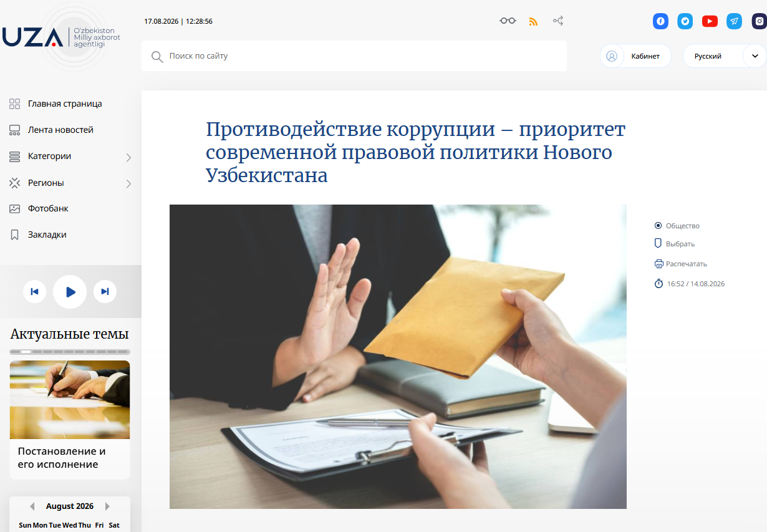Click the signing document topic thumbnail
Viewport: 767px width, 532px height.
point(70,400)
